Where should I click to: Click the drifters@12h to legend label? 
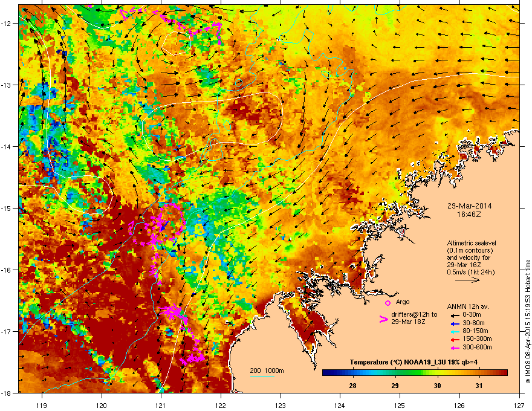414,315
